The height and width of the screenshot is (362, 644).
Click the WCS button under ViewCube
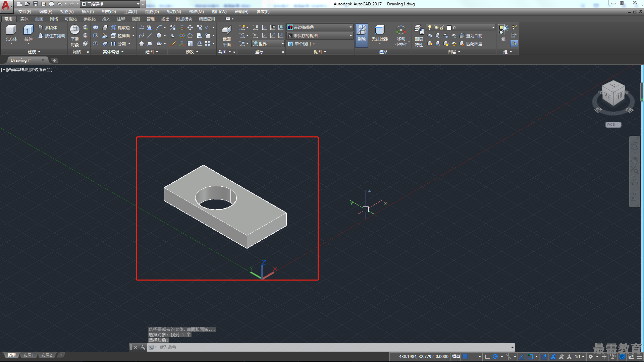tap(613, 125)
